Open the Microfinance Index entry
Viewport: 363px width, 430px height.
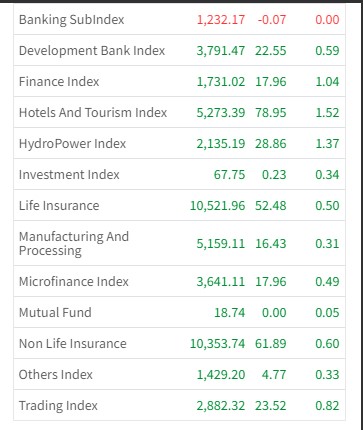179,281
